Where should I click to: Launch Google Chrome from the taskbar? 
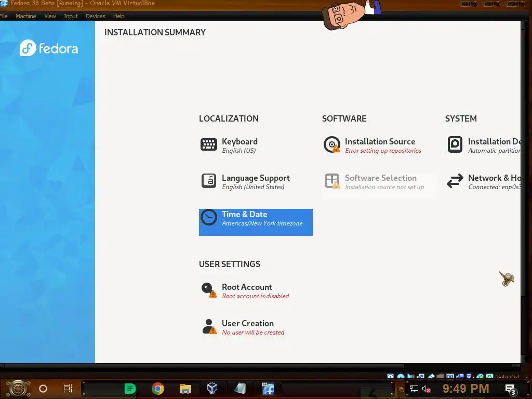[158, 389]
